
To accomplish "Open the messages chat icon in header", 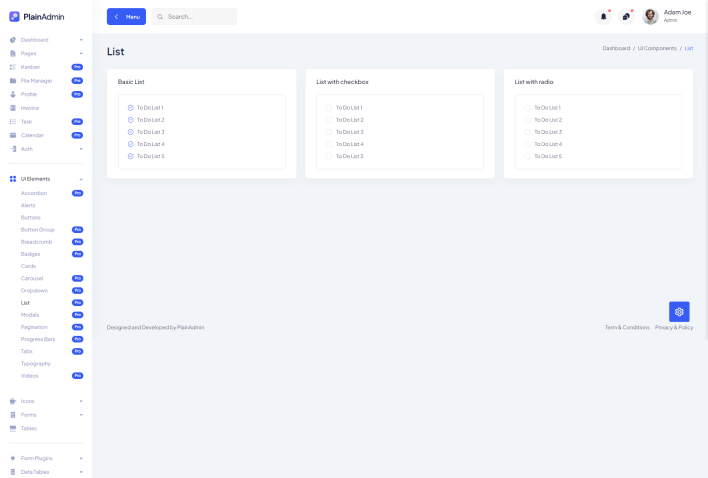I will [626, 16].
